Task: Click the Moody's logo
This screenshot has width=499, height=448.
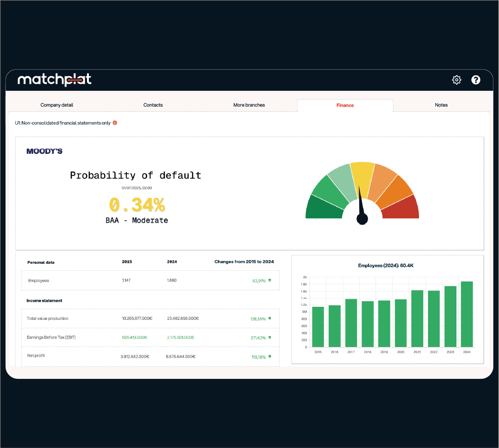Action: click(44, 151)
